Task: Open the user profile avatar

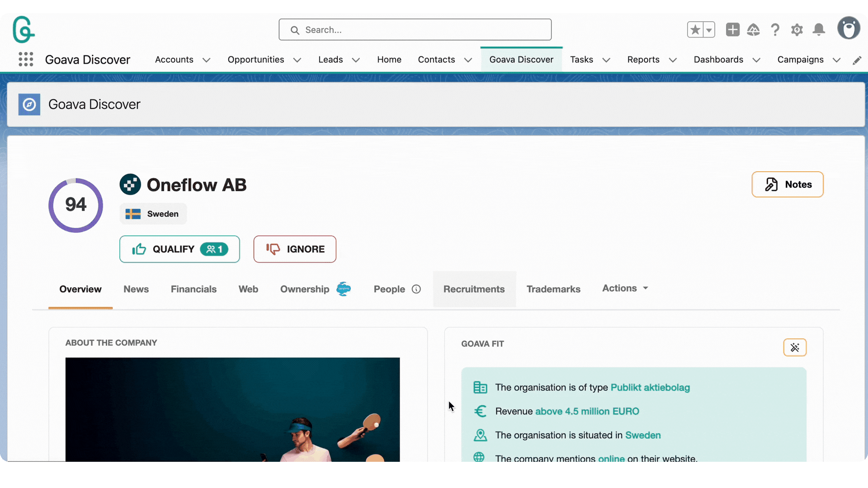Action: (x=849, y=28)
